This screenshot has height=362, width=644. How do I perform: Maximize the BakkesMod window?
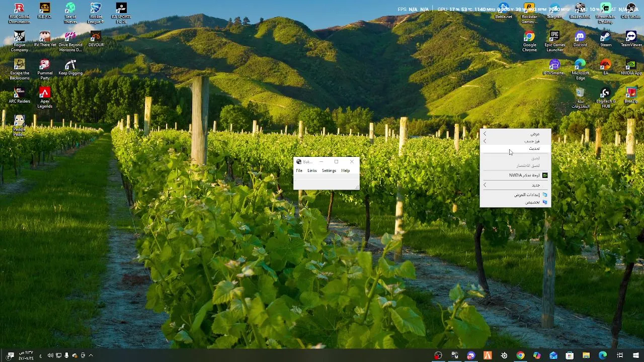pyautogui.click(x=336, y=162)
